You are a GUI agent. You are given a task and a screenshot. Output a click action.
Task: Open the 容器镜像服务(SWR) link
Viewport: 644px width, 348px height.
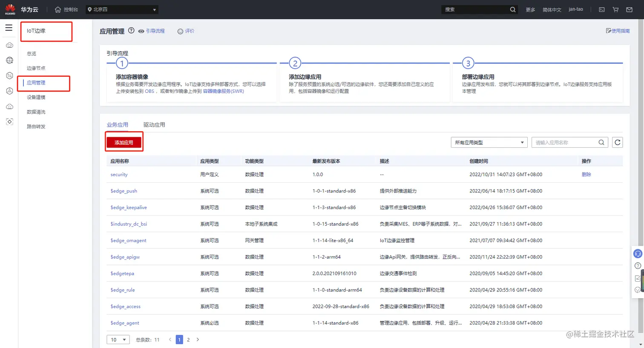223,91
